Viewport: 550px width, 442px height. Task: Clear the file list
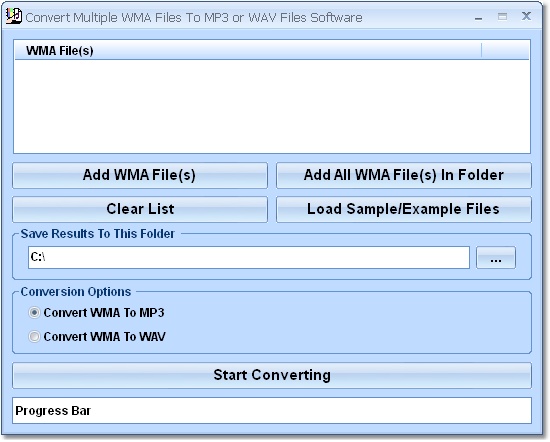point(140,209)
